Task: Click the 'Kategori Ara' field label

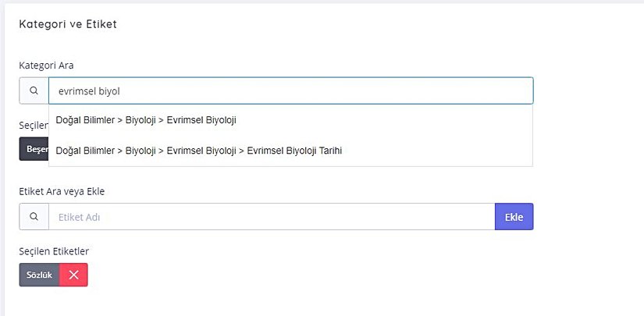Action: tap(46, 65)
